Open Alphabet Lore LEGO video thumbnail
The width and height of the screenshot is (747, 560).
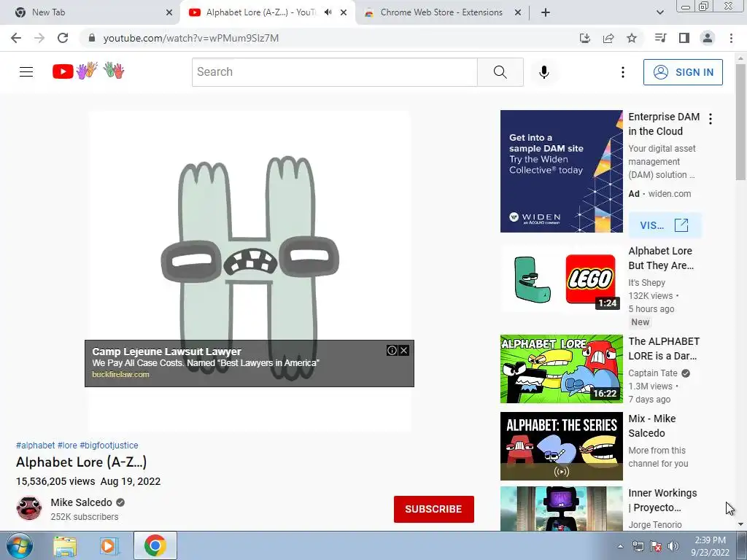click(561, 279)
